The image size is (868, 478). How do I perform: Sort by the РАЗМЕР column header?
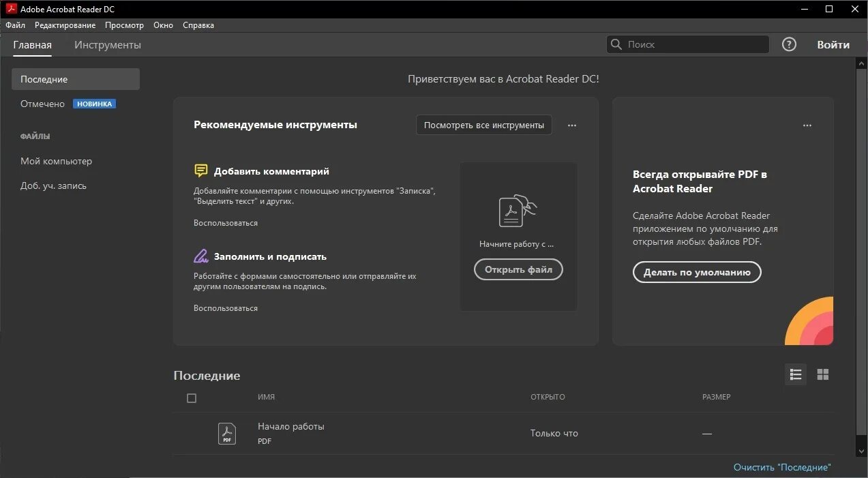point(716,397)
